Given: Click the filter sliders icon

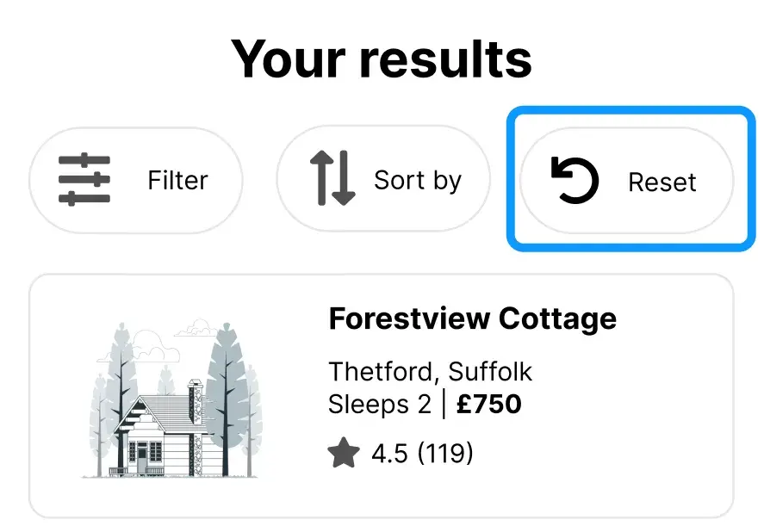Looking at the screenshot, I should click(x=84, y=180).
